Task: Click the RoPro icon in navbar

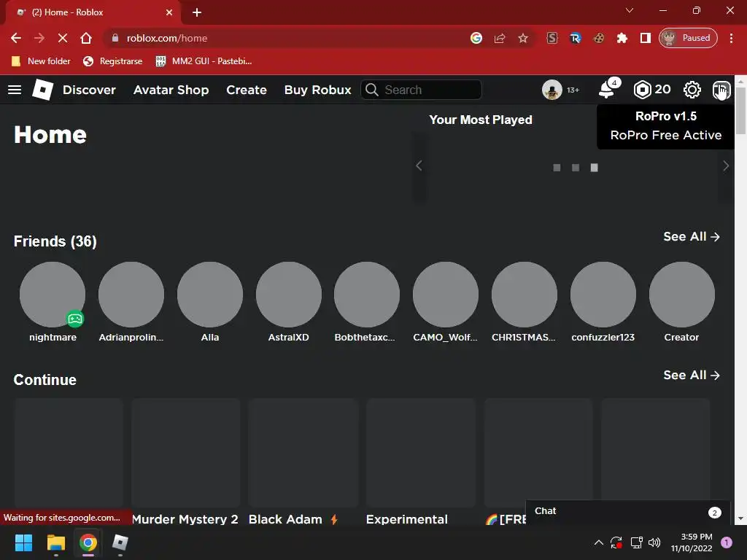Action: point(721,90)
